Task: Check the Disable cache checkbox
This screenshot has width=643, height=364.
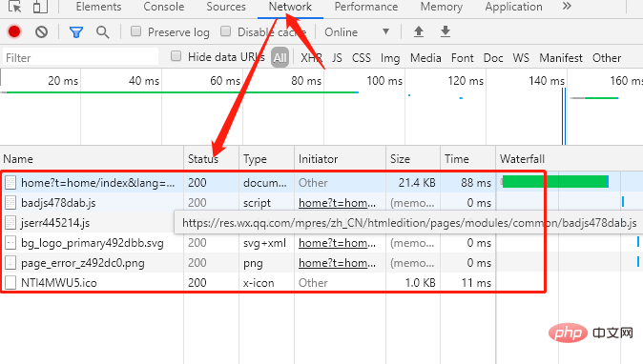Action: coord(225,31)
